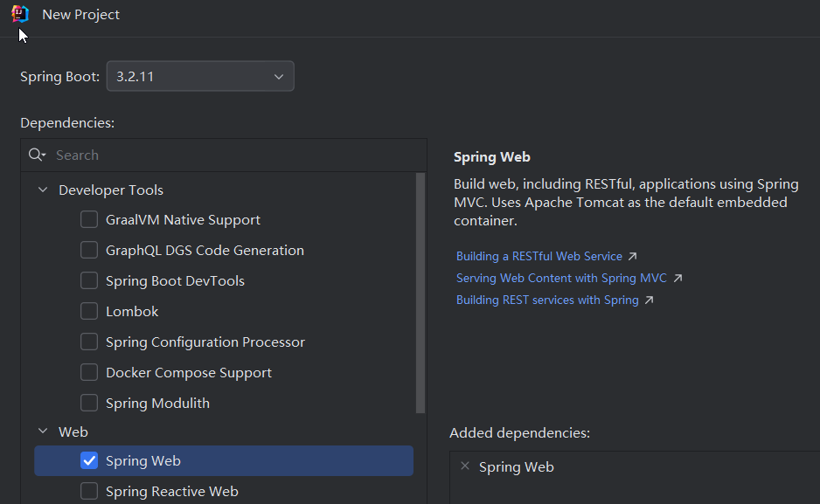
Task: Click the GraalVM Native Support label
Action: click(183, 220)
